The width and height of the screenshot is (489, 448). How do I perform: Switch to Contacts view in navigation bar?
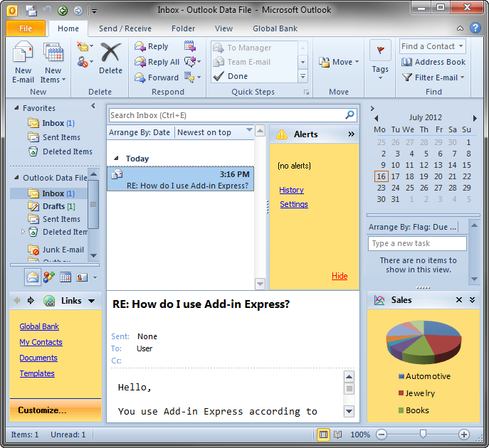pyautogui.click(x=82, y=277)
